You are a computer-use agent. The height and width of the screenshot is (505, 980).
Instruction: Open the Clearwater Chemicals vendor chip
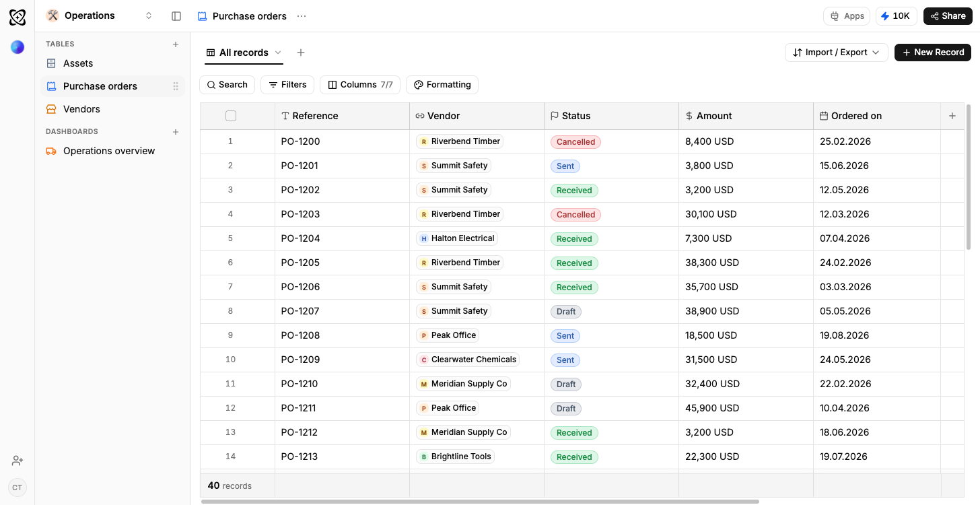tap(468, 360)
